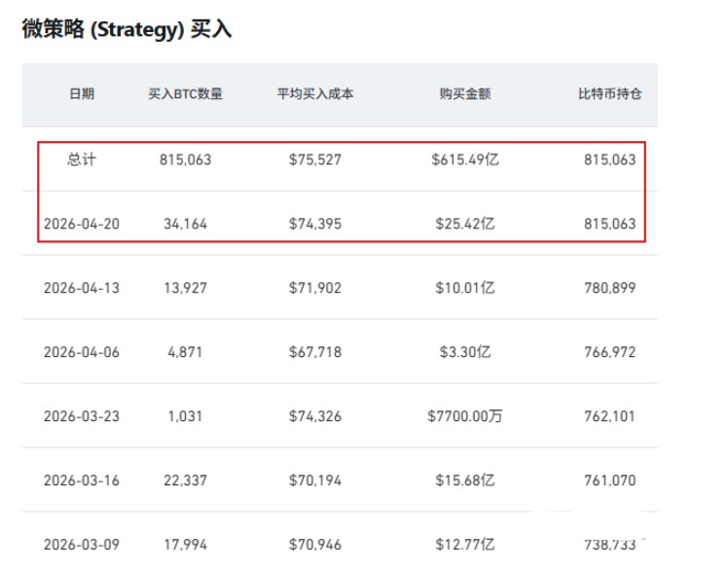The width and height of the screenshot is (728, 570).
Task: Click the 购买金额 column header
Action: 464,94
